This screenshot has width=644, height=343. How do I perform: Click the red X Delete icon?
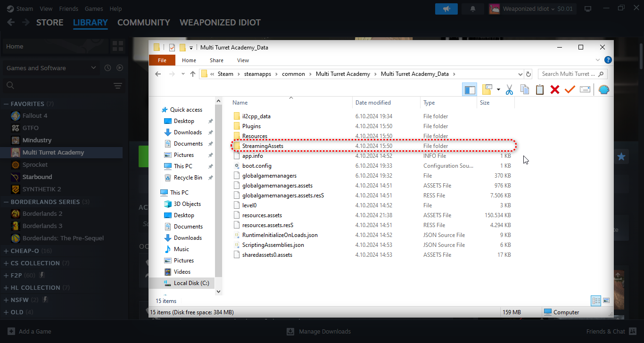click(x=555, y=90)
